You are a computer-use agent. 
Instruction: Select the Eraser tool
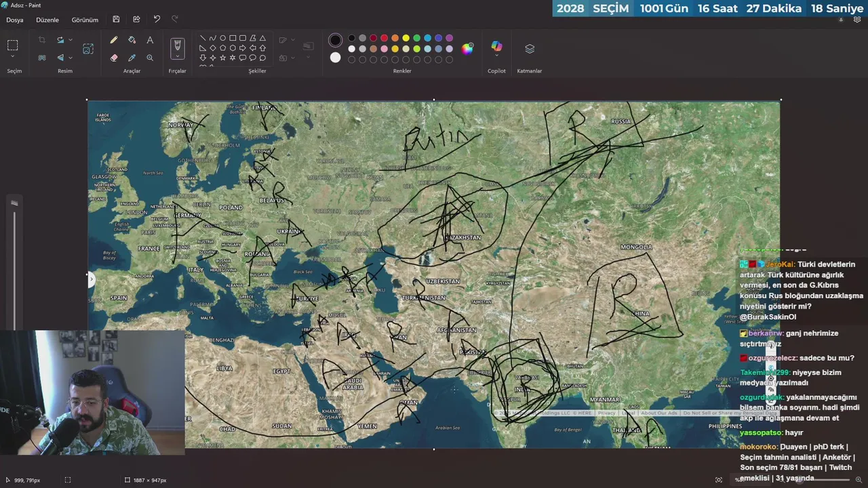[x=114, y=58]
